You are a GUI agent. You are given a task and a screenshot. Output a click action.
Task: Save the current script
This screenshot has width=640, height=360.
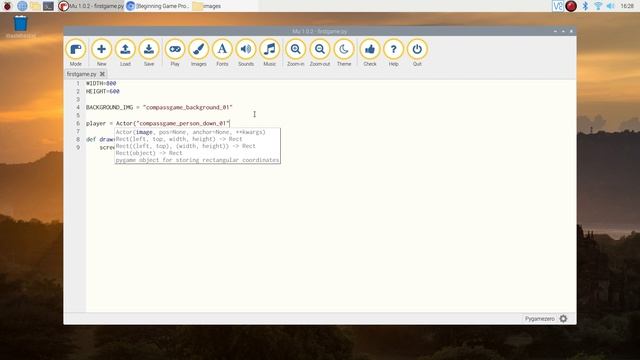tap(149, 53)
